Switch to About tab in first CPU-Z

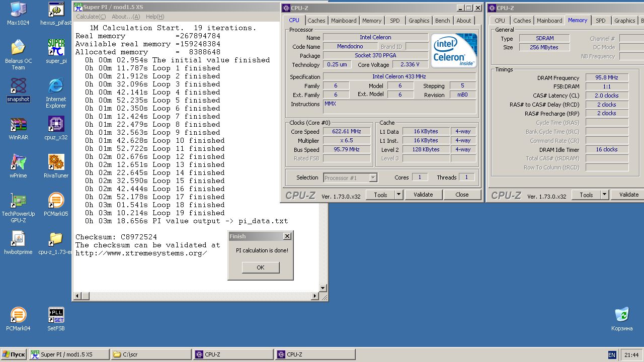pos(464,21)
